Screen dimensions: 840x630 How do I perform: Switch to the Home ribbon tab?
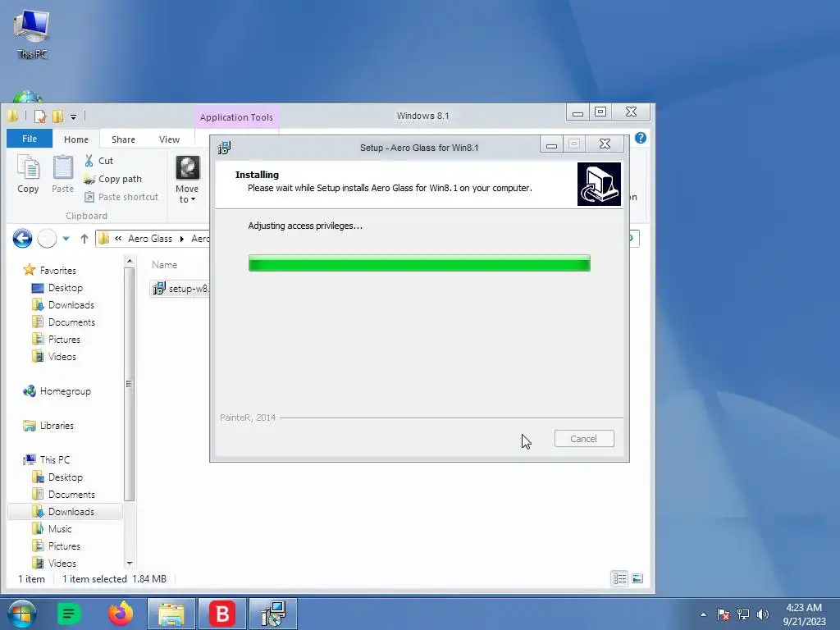(76, 139)
